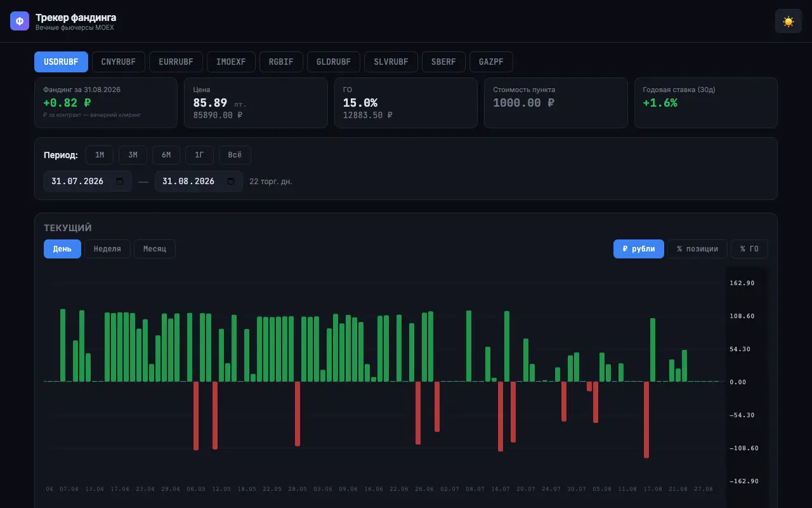Edit the start date field 31.07.2026
The height and width of the screenshot is (508, 812).
pyautogui.click(x=88, y=181)
